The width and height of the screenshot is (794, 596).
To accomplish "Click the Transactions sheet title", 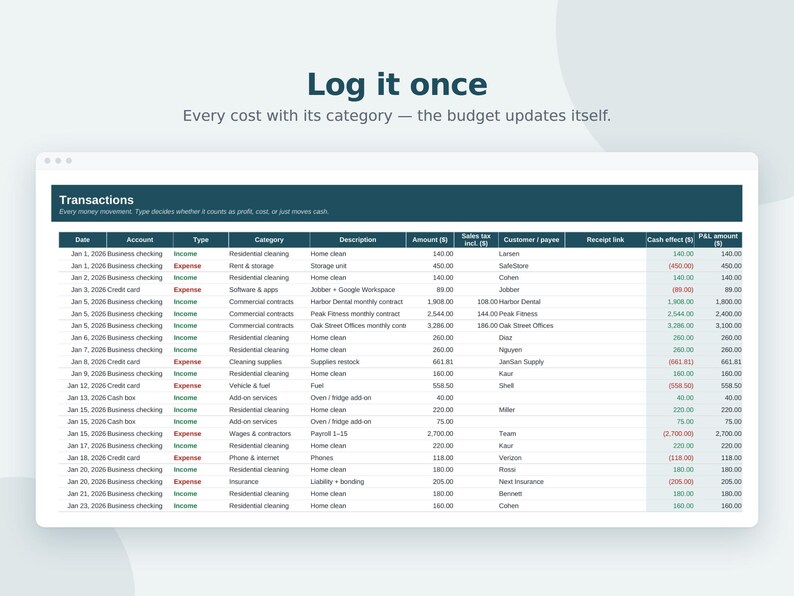I will [x=96, y=200].
